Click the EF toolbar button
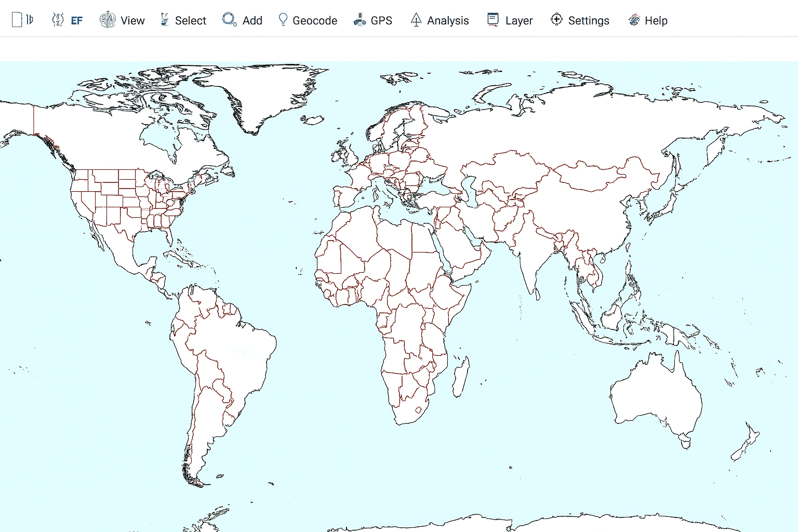Image resolution: width=798 pixels, height=532 pixels. (x=76, y=21)
